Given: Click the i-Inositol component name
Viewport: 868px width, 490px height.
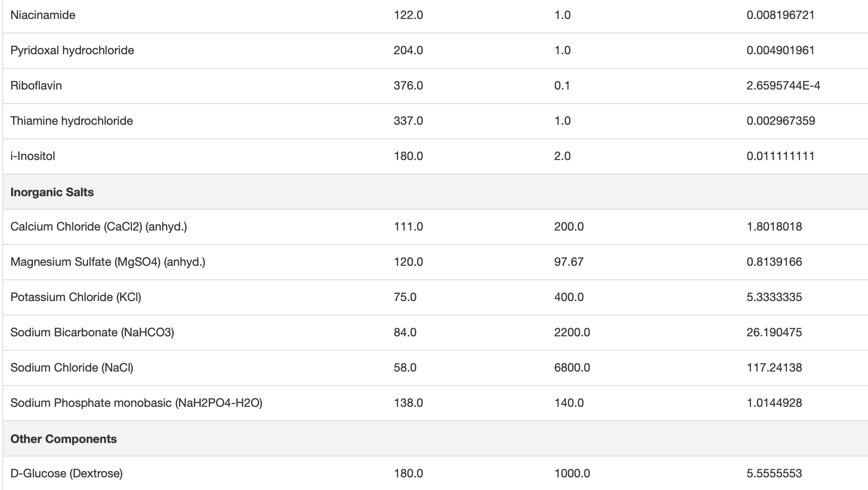Looking at the screenshot, I should [33, 156].
